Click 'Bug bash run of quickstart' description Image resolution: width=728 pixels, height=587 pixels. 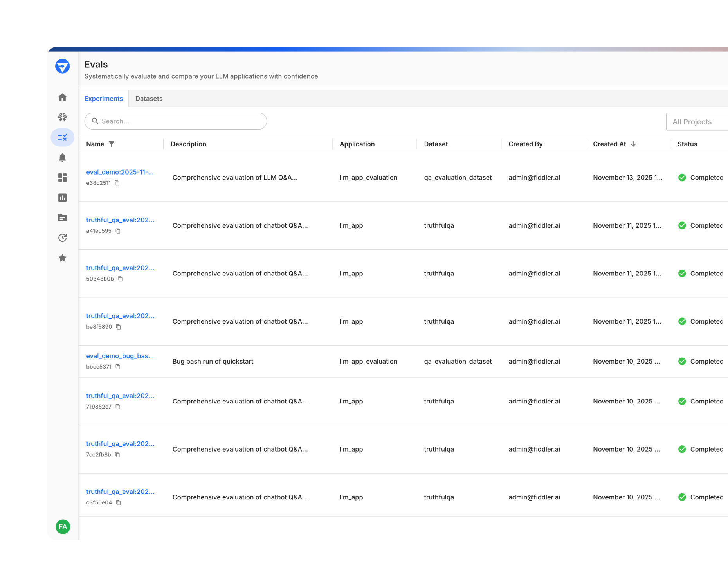pos(213,362)
